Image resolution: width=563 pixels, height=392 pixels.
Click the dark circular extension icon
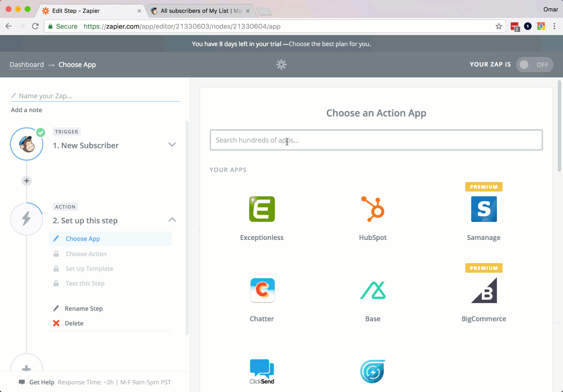[528, 26]
